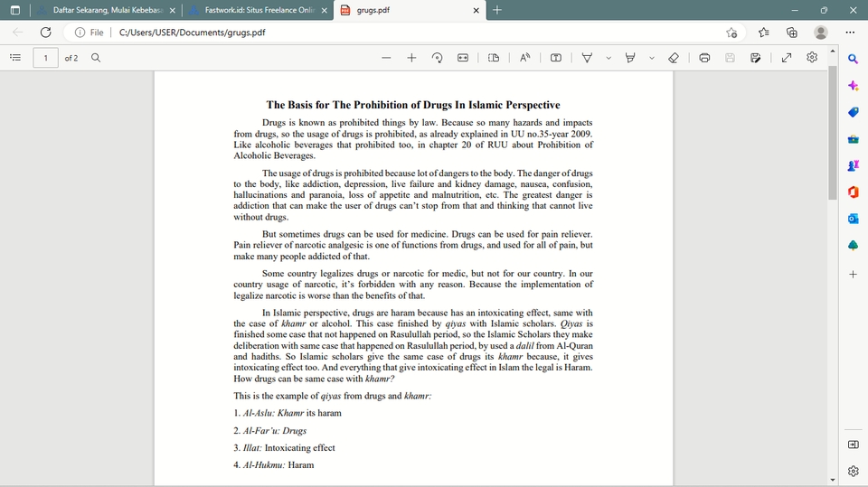Open Copilot sparkle in the sidebar
The image size is (868, 487).
coord(853,86)
